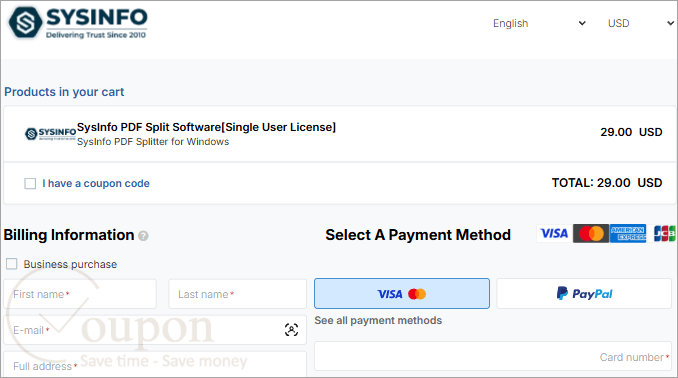Viewport: 678px width, 378px height.
Task: Click the product price 29.00 USD
Action: (x=631, y=132)
